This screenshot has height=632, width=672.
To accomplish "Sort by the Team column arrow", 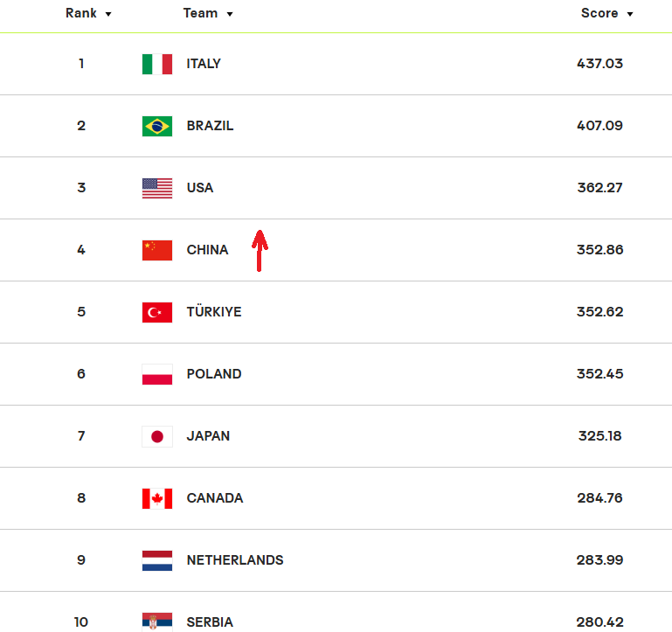I will pyautogui.click(x=230, y=15).
